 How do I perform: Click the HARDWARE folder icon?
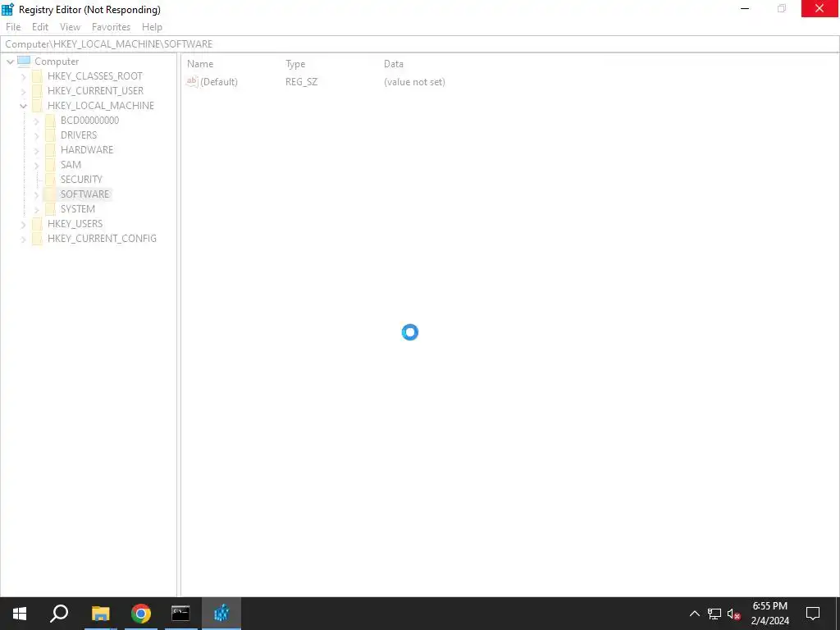point(50,149)
